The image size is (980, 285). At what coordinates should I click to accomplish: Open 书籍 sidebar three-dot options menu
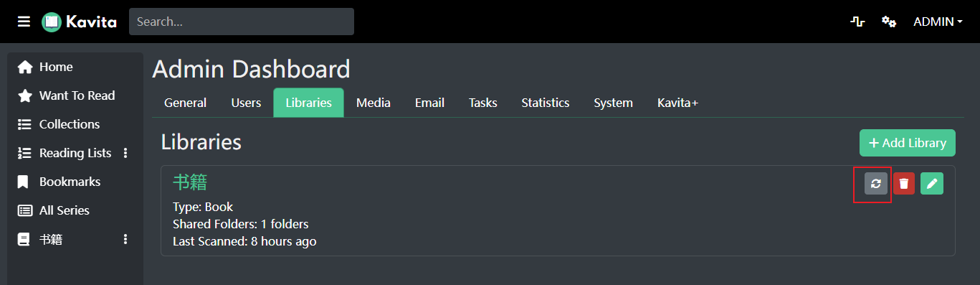(125, 239)
